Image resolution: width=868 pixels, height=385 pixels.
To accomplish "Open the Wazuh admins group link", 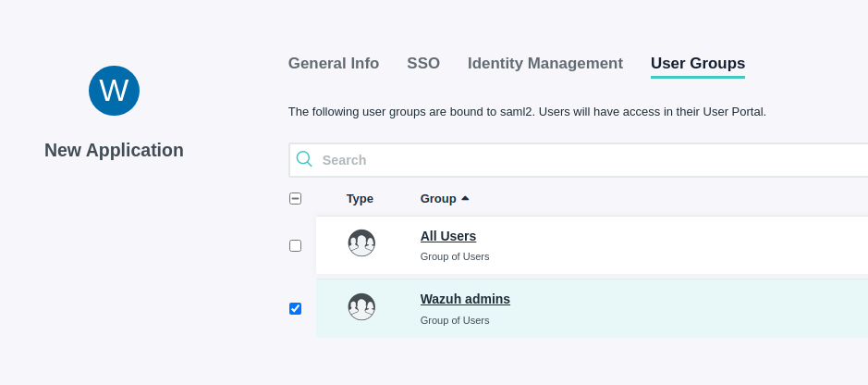I will 465,299.
